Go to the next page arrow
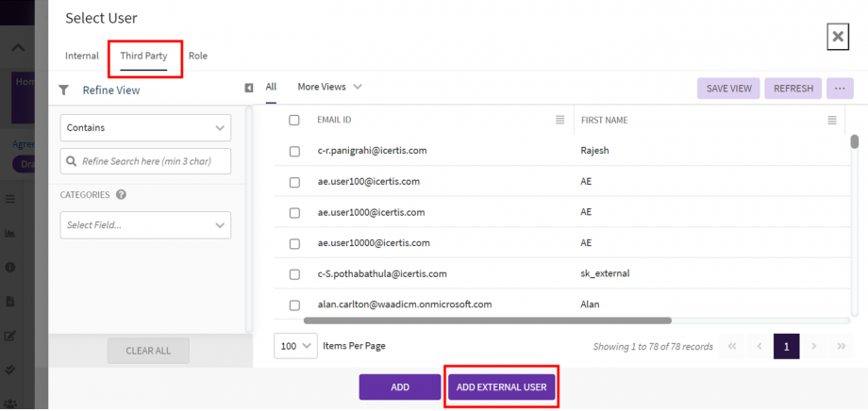The image size is (868, 411). [x=814, y=347]
